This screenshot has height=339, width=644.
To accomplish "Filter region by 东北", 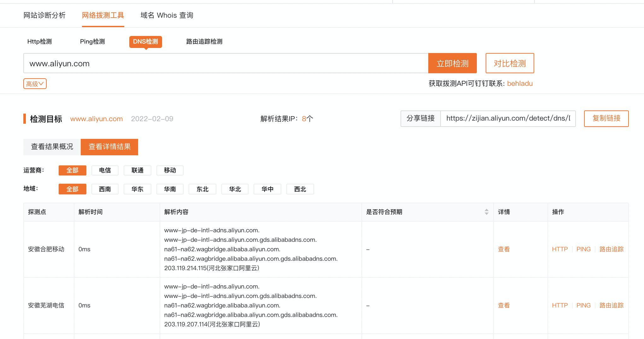I will tap(202, 189).
